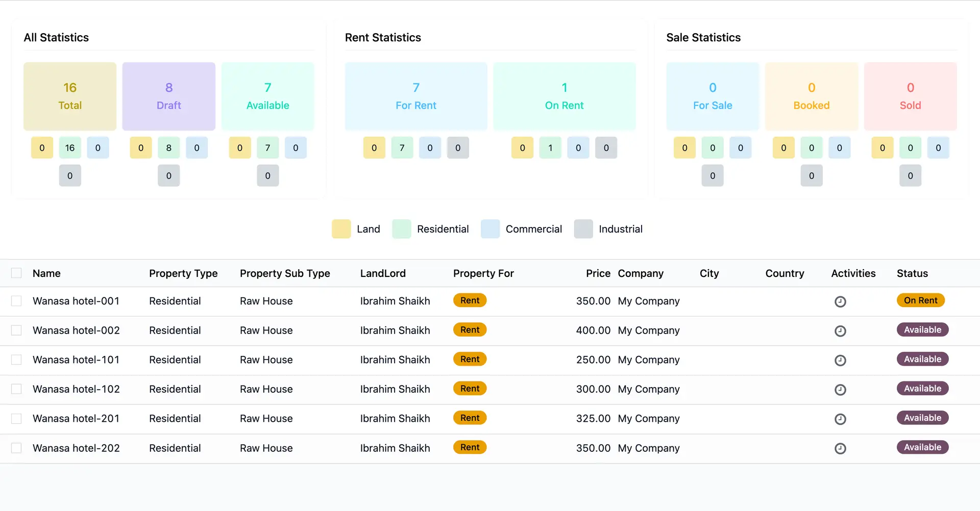This screenshot has width=980, height=511.
Task: Sort table by Status column header
Action: [x=912, y=273]
